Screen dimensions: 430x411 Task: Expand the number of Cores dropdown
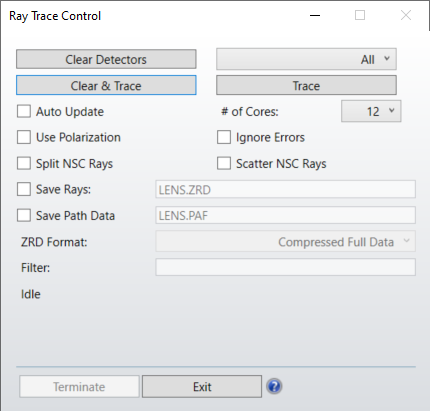click(x=371, y=111)
